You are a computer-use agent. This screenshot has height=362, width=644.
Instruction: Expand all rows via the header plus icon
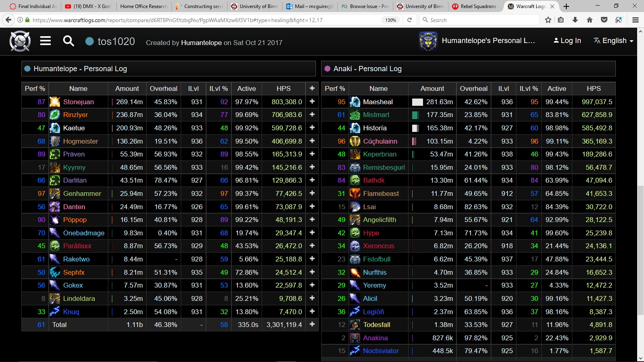point(312,88)
